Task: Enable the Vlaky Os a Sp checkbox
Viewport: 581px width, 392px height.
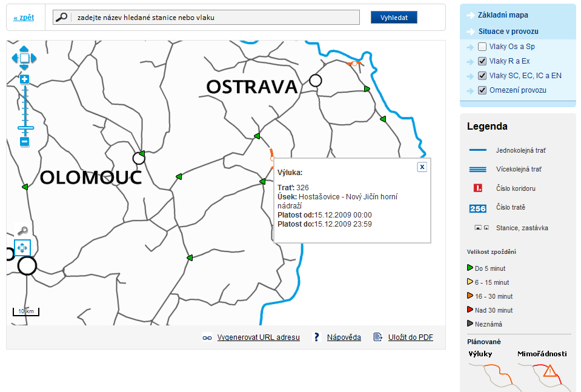Action: [482, 47]
